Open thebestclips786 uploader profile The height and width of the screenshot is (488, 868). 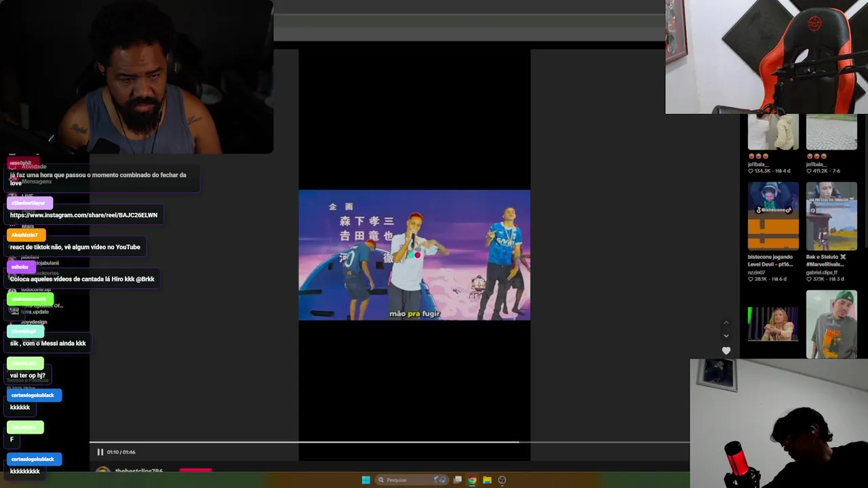(139, 470)
